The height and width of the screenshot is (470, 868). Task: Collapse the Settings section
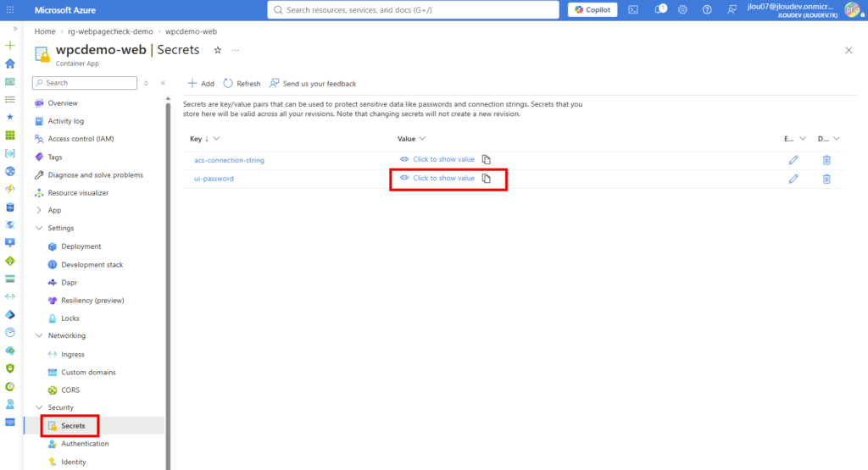pyautogui.click(x=39, y=228)
